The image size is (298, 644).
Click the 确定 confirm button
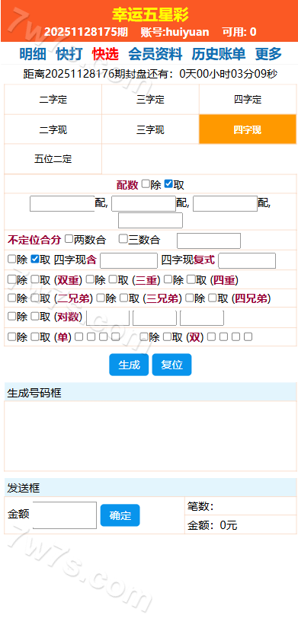pos(120,515)
